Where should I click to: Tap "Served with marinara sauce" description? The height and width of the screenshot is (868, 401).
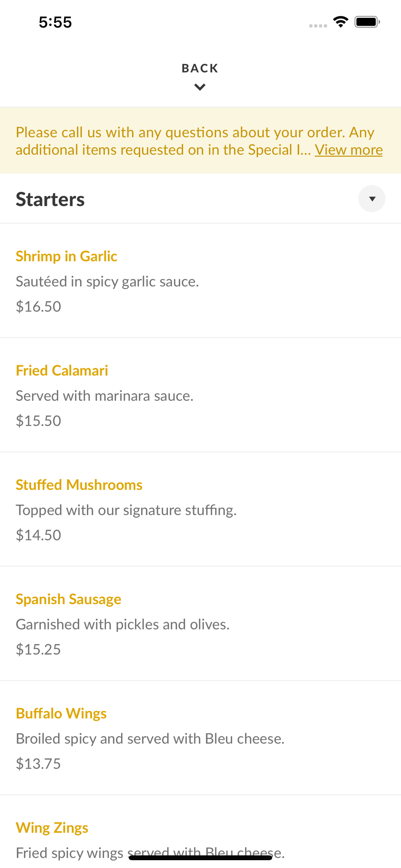(105, 396)
